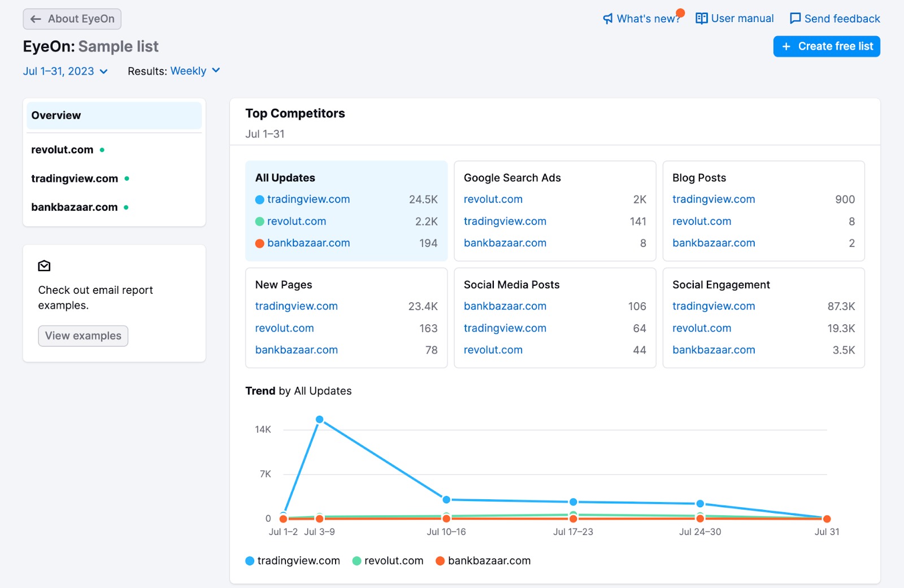Click green status dot beside tradingview.com sidebar
Screen dimensions: 904x588
tap(127, 178)
